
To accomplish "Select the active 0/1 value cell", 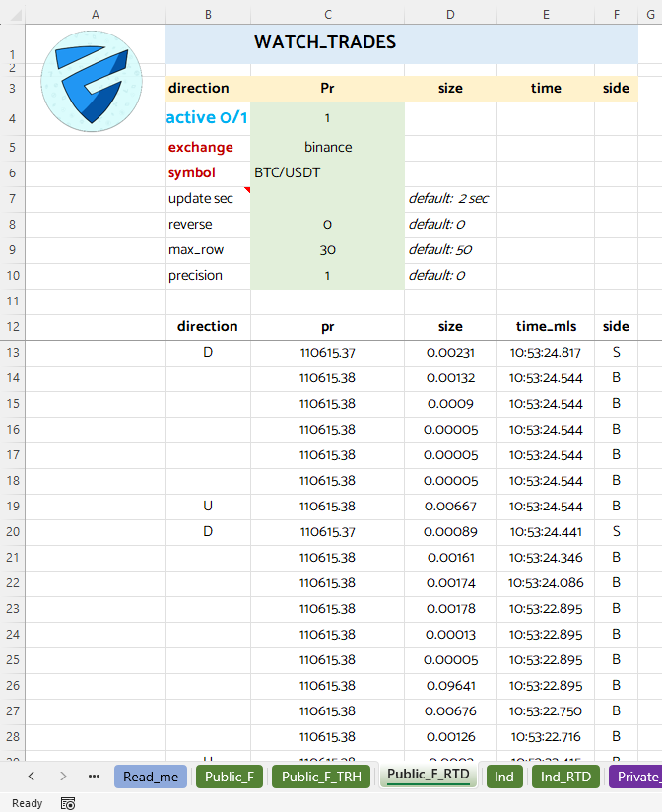I will tap(327, 118).
